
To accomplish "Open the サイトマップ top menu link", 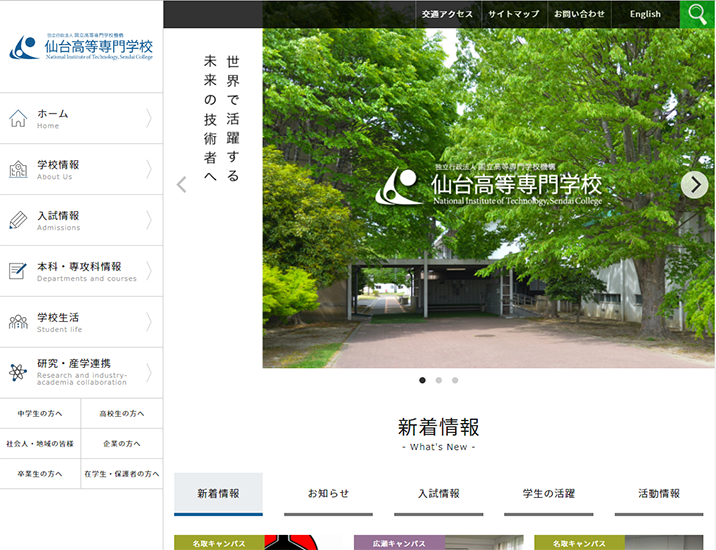I will tap(514, 14).
